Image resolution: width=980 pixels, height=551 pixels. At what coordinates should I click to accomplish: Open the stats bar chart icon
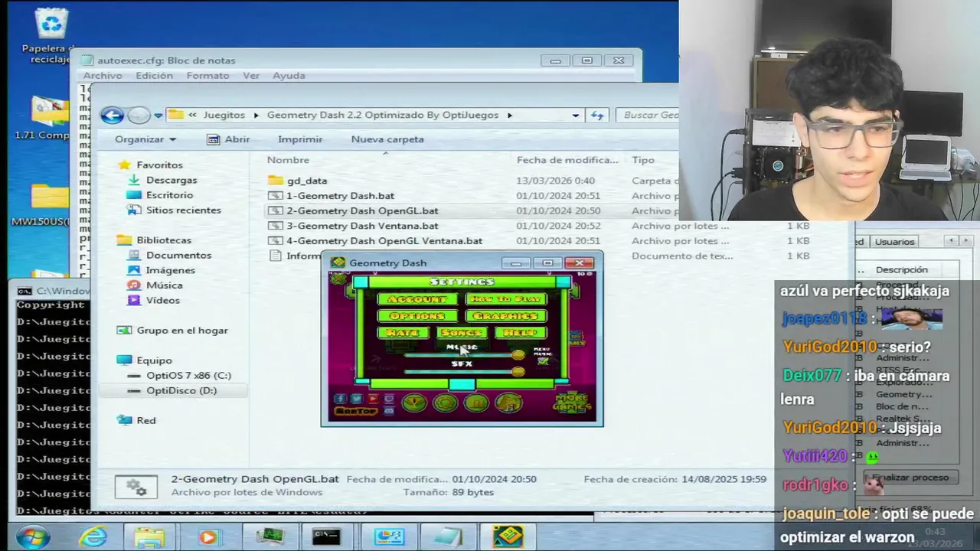click(476, 403)
